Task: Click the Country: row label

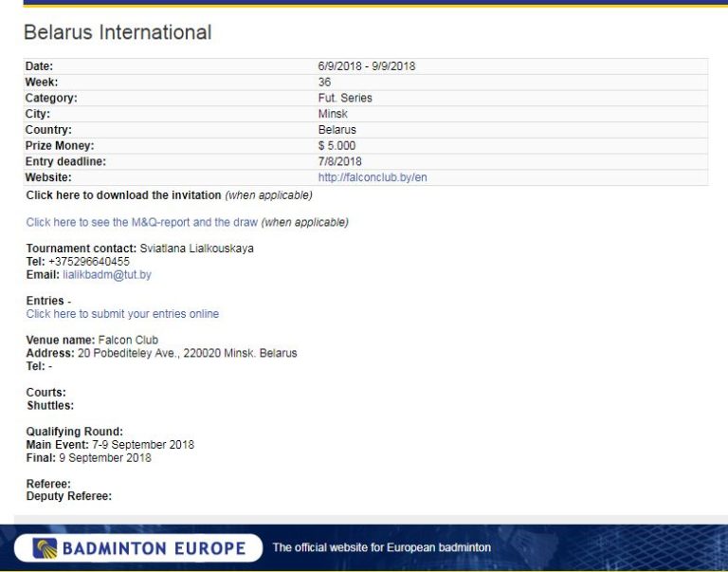Action: coord(48,130)
